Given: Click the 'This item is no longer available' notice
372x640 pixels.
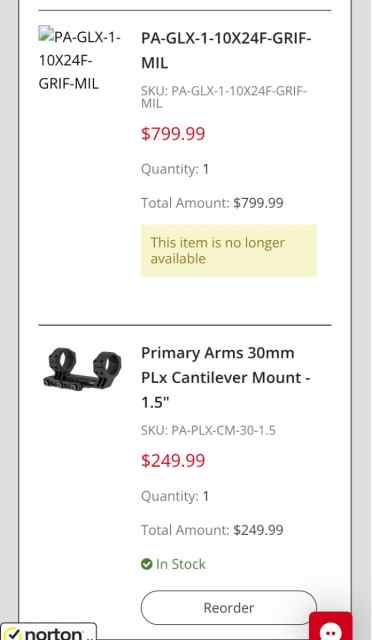Looking at the screenshot, I should click(229, 250).
